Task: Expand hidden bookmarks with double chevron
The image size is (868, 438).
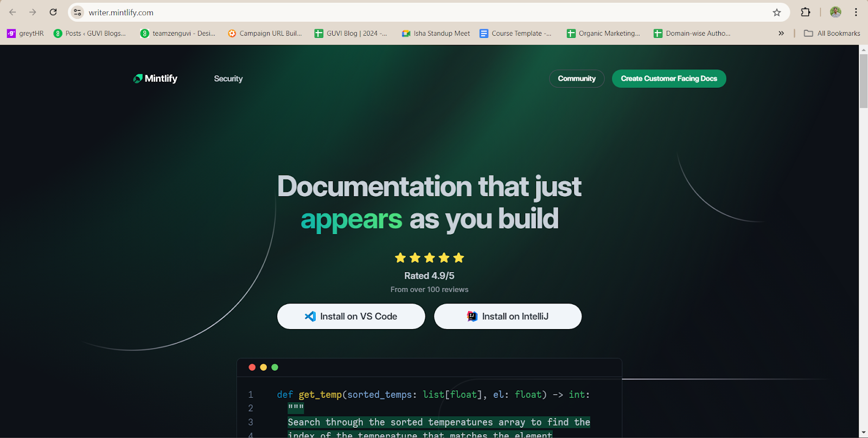Action: pyautogui.click(x=781, y=33)
